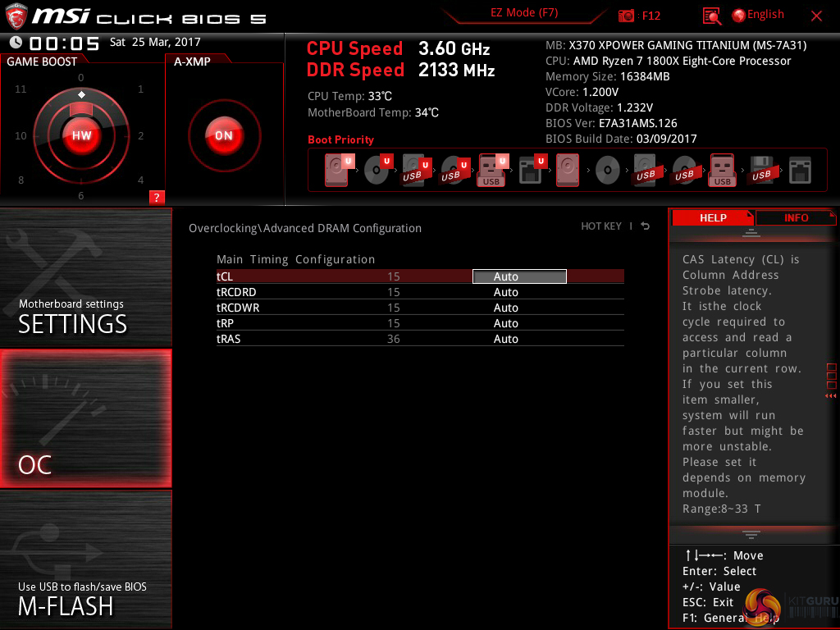Image resolution: width=840 pixels, height=630 pixels.
Task: Click the DDR Speed 2133 MHz readout
Action: [x=400, y=70]
